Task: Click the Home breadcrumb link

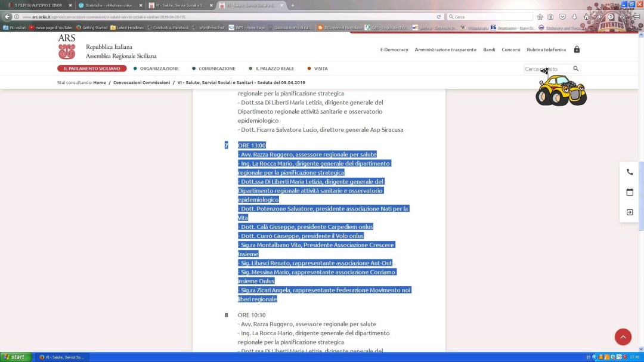Action: (100, 82)
